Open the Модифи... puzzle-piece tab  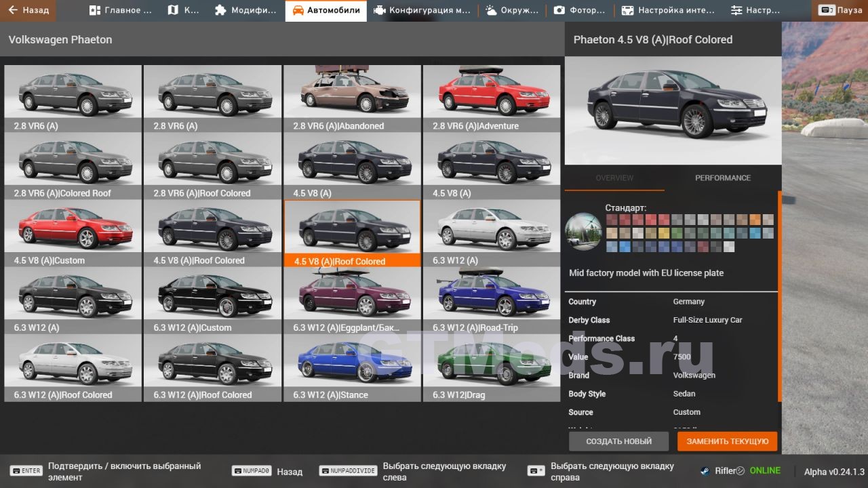click(x=245, y=10)
